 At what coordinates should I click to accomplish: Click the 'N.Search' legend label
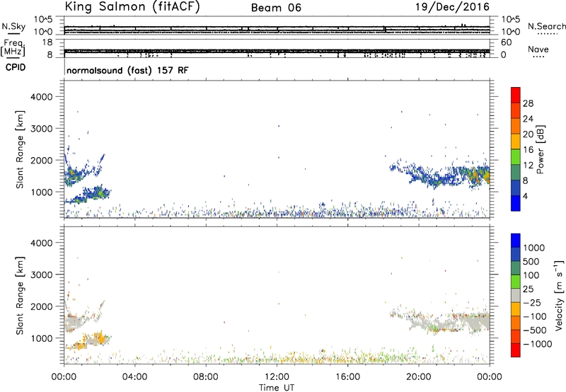(x=546, y=26)
